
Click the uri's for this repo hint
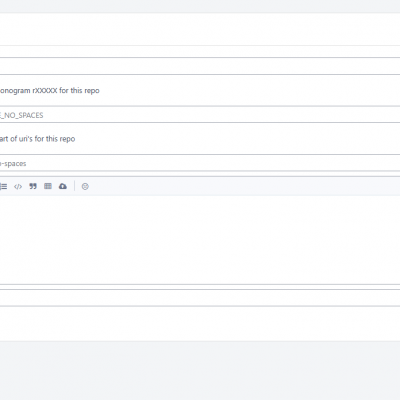click(37, 139)
